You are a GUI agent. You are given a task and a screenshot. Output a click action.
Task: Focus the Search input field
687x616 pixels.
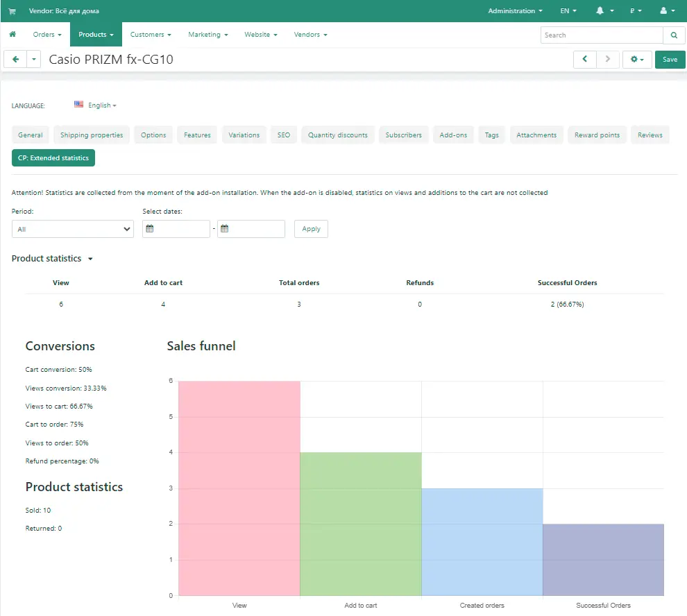point(602,35)
